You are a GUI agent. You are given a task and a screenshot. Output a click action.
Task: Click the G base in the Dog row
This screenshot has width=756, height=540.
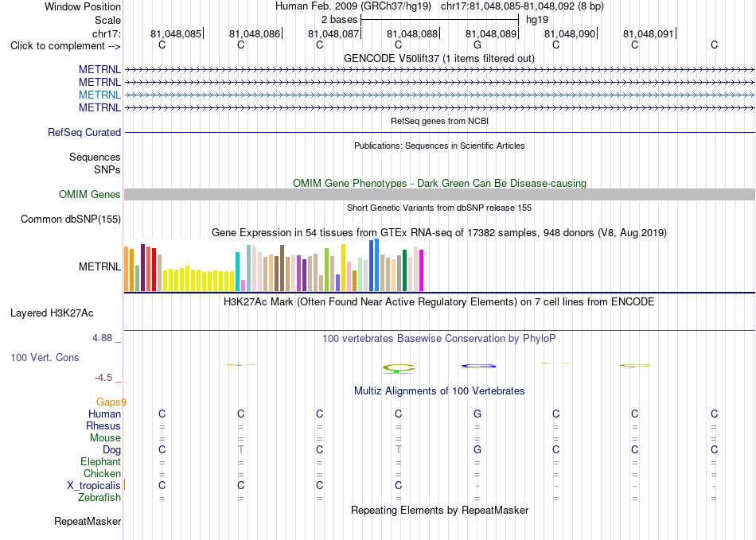tap(477, 449)
